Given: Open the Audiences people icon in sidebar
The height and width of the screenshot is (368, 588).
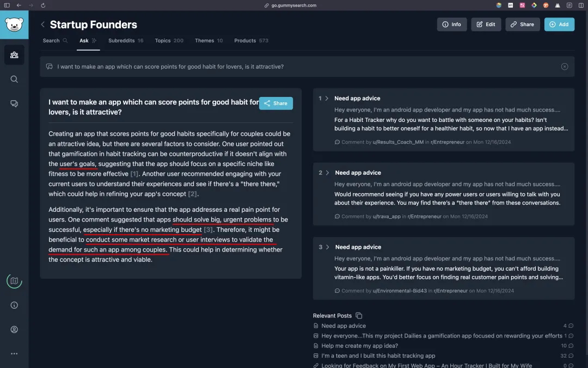Looking at the screenshot, I should tap(14, 55).
